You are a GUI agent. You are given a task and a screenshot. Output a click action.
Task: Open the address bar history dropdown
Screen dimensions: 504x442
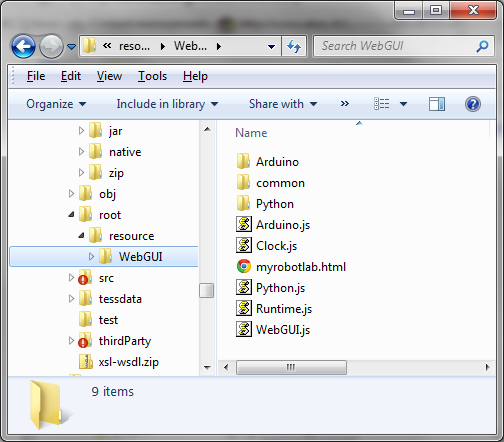pos(272,47)
